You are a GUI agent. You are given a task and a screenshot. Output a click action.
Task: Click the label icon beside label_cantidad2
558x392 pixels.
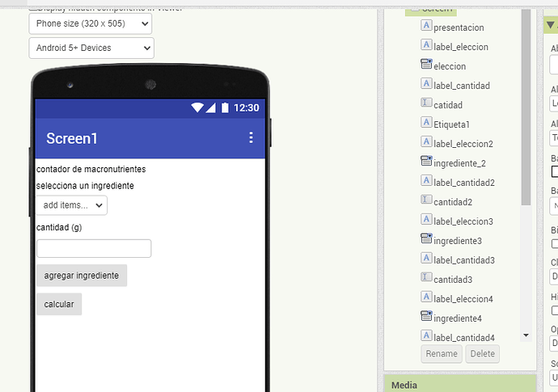coord(426,180)
